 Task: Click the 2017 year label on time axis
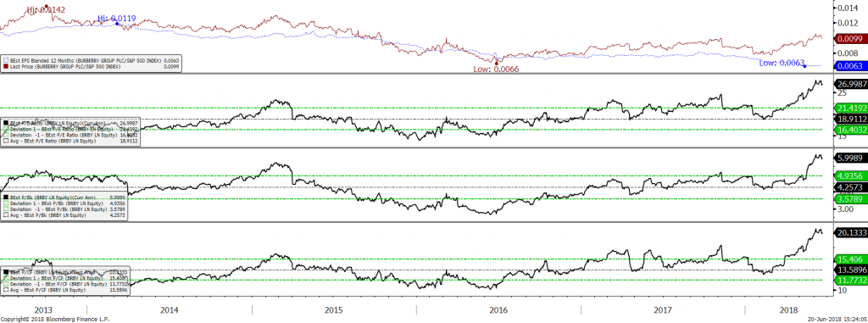663,309
